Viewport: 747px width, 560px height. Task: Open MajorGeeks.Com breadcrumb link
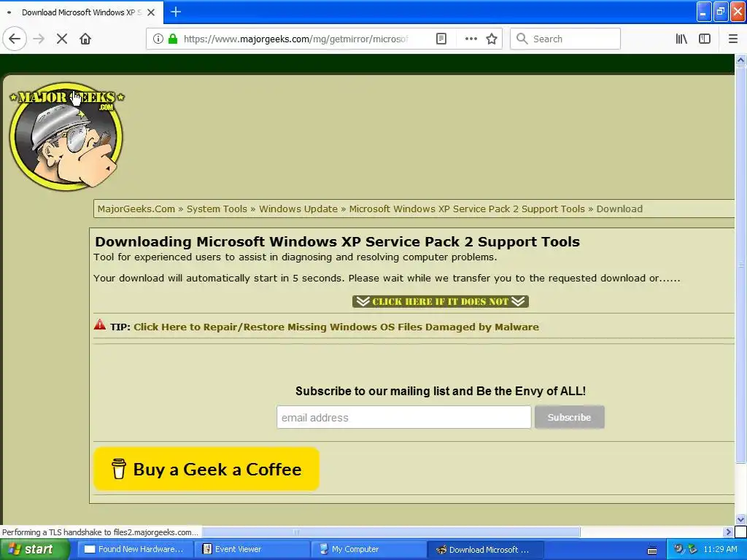point(136,209)
